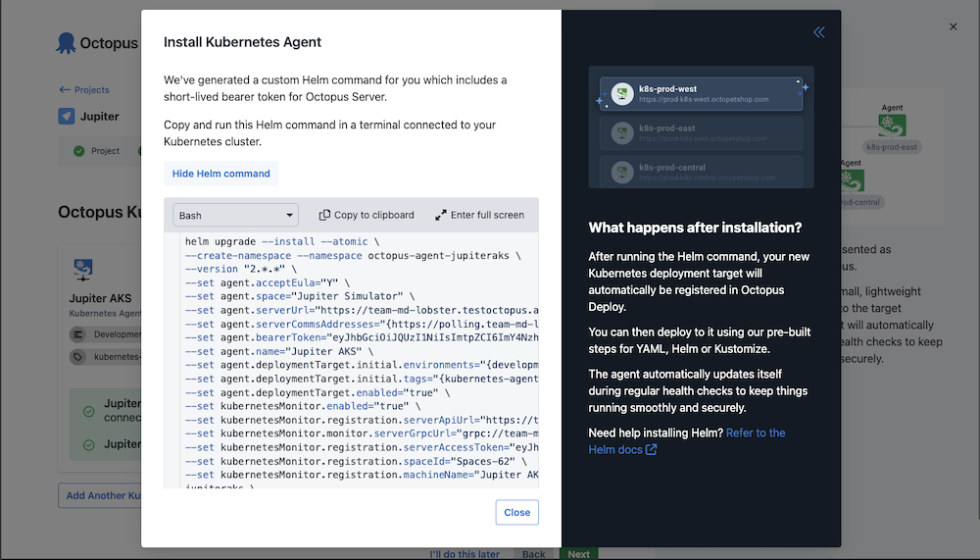Viewport: 980px width, 560px height.
Task: Open the Bash script language dropdown
Action: [235, 215]
